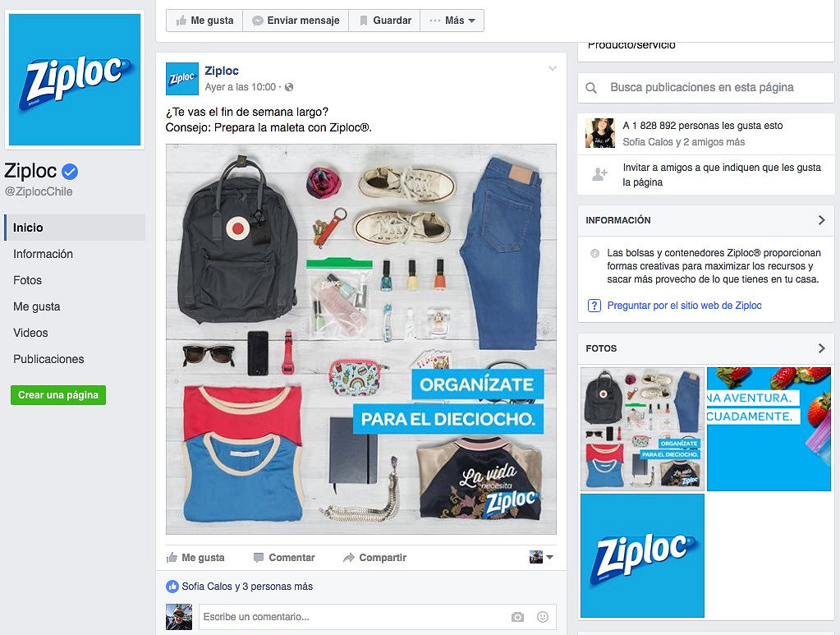
Task: Click the blue verified badge icon
Action: pos(70,172)
